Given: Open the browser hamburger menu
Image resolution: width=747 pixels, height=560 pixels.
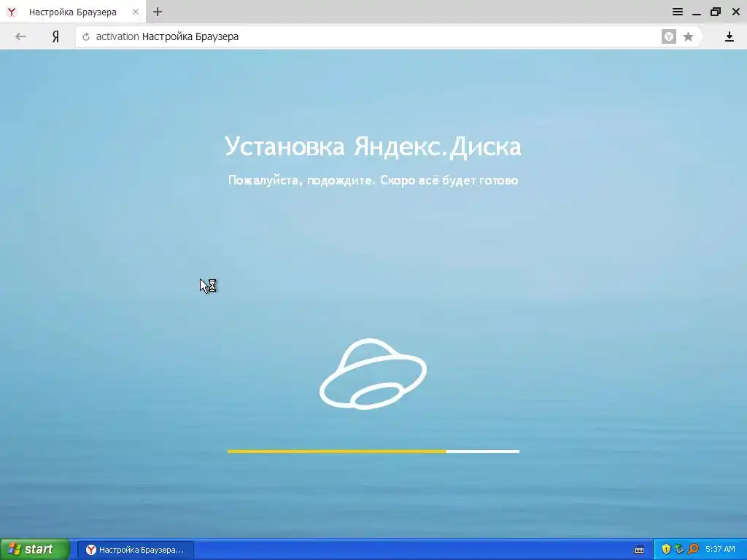Looking at the screenshot, I should pos(678,12).
